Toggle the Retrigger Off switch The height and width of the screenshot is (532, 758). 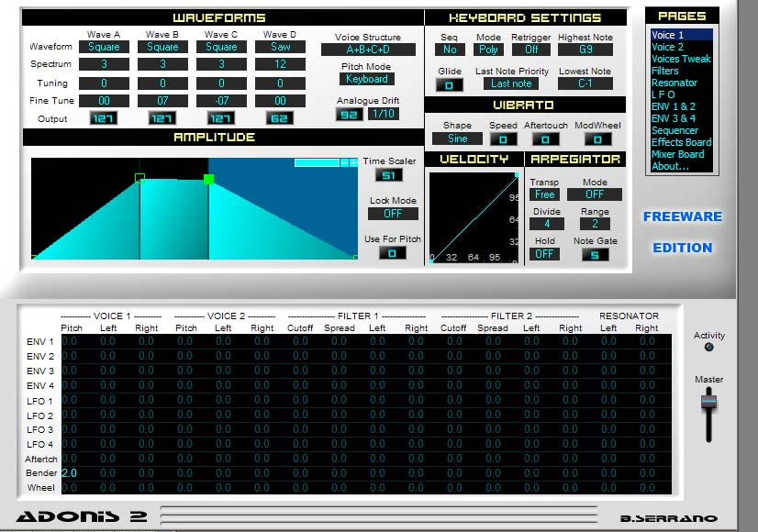click(531, 50)
